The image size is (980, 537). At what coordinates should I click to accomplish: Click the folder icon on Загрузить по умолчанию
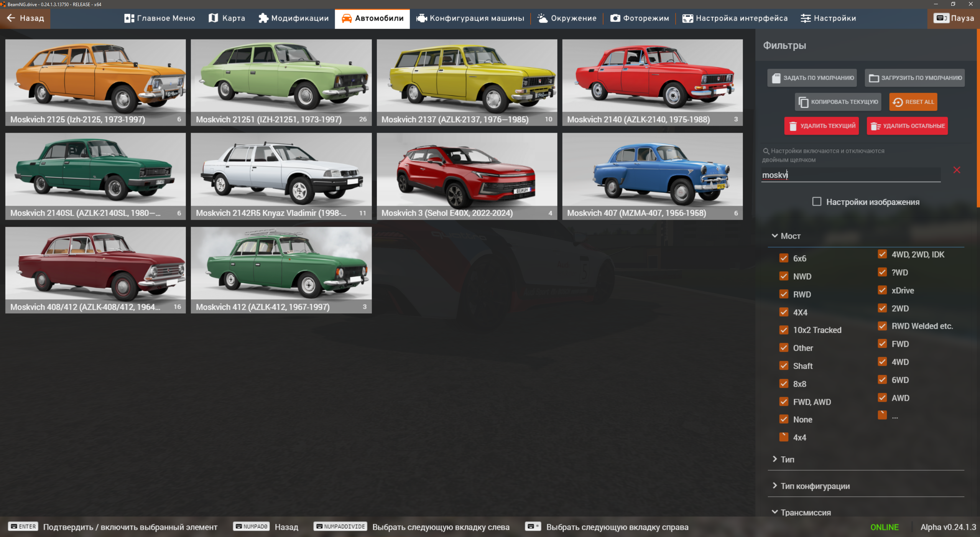coord(874,78)
